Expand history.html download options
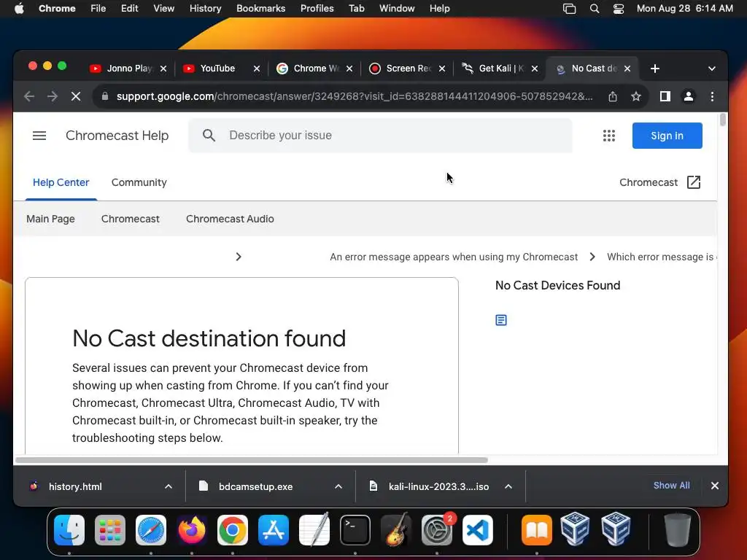Image resolution: width=747 pixels, height=560 pixels. 169,486
